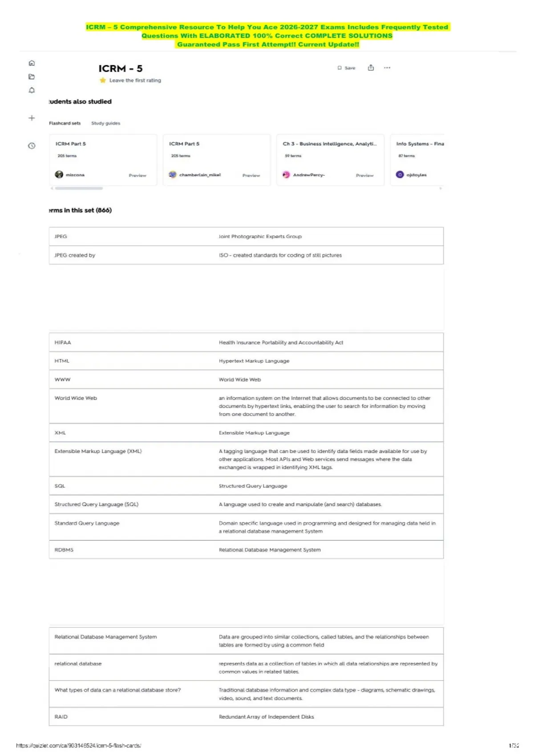Click the right arrow of carousel scrollbar
Screen dimensions: 534x756
click(x=441, y=189)
